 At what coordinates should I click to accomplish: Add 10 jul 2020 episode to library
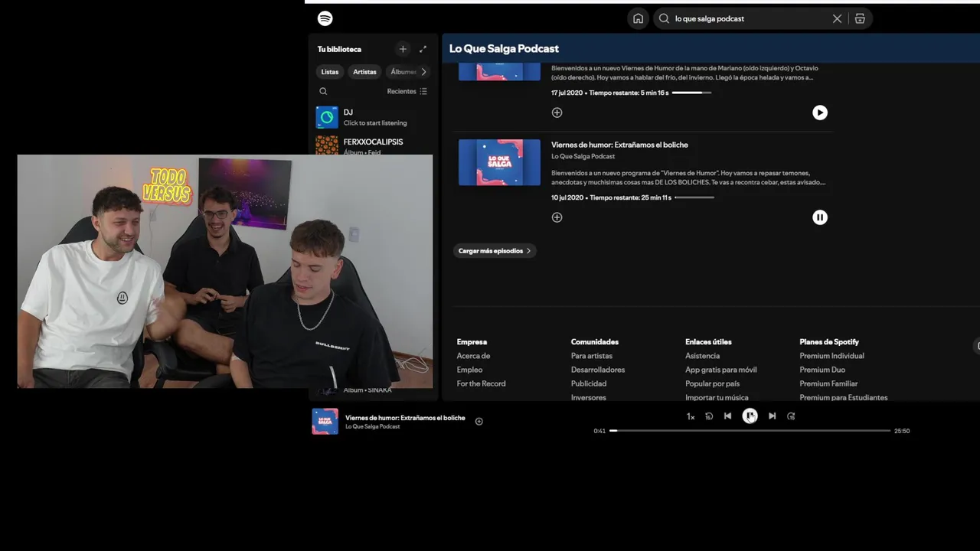[557, 217]
